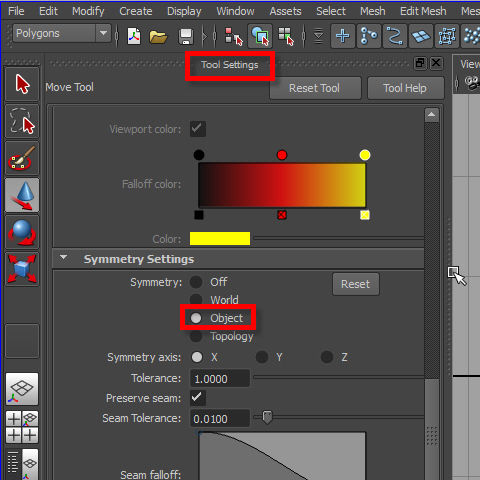Select the black falloff color marker
Screen dimensions: 480x480
[x=199, y=155]
